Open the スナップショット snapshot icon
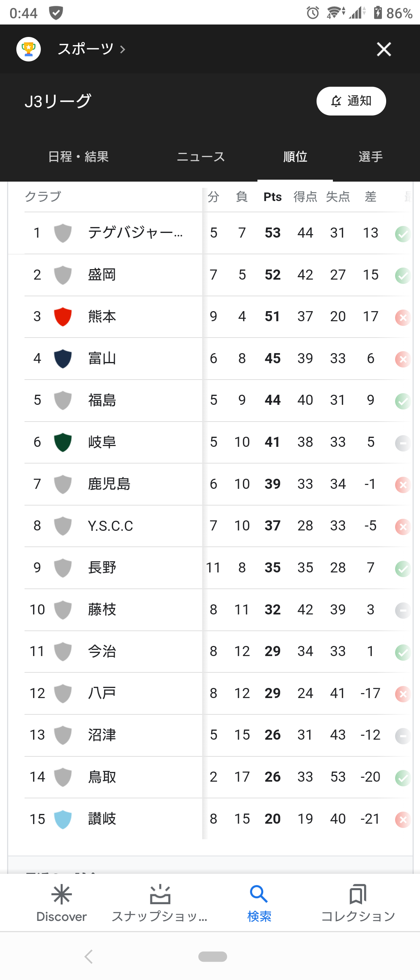This screenshot has height=980, width=420. click(x=160, y=894)
